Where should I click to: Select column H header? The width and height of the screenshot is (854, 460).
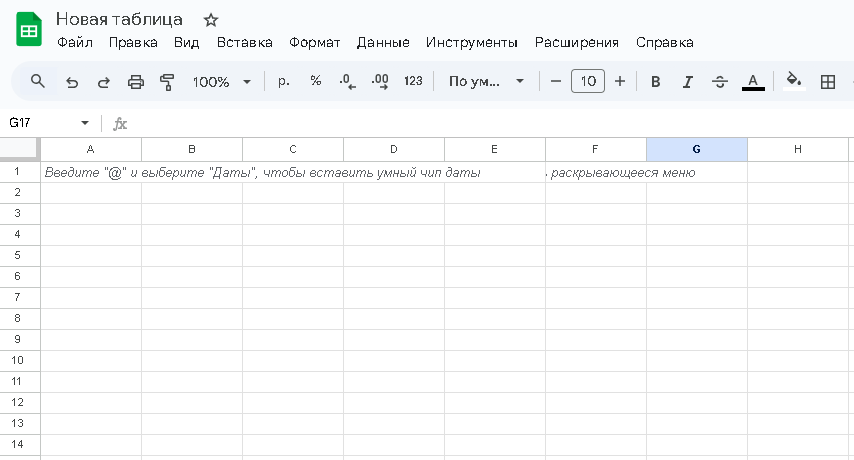[x=798, y=150]
